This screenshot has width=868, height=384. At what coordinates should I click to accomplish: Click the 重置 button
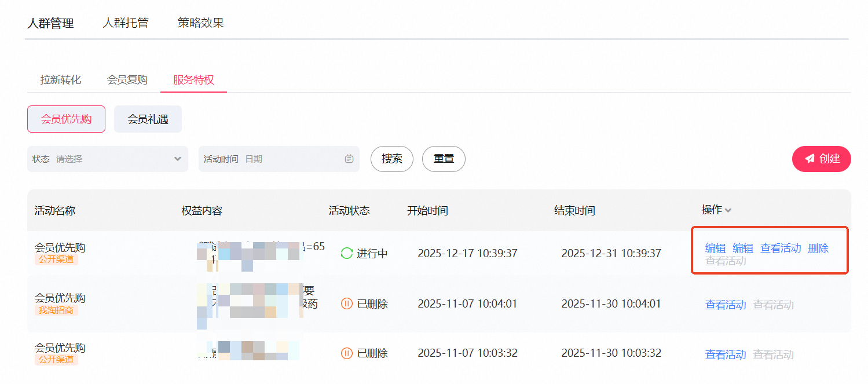[444, 159]
